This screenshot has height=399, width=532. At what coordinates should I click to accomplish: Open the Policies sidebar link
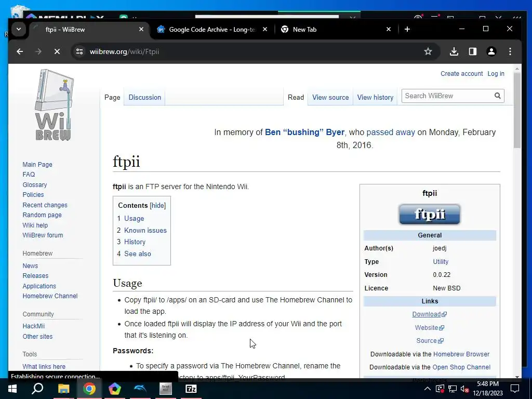pos(33,195)
